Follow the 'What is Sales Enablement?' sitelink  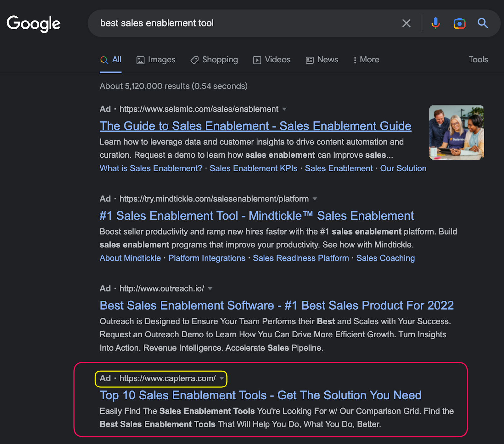click(151, 168)
